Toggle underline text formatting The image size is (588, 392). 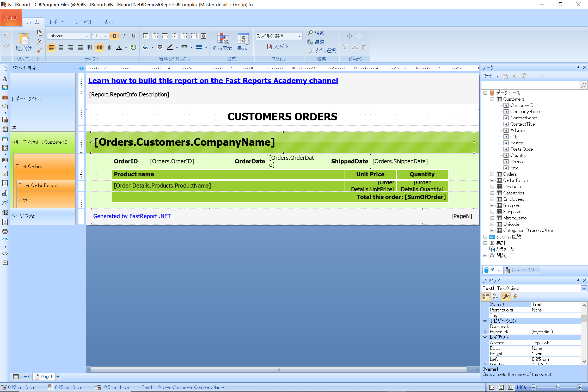tap(134, 36)
